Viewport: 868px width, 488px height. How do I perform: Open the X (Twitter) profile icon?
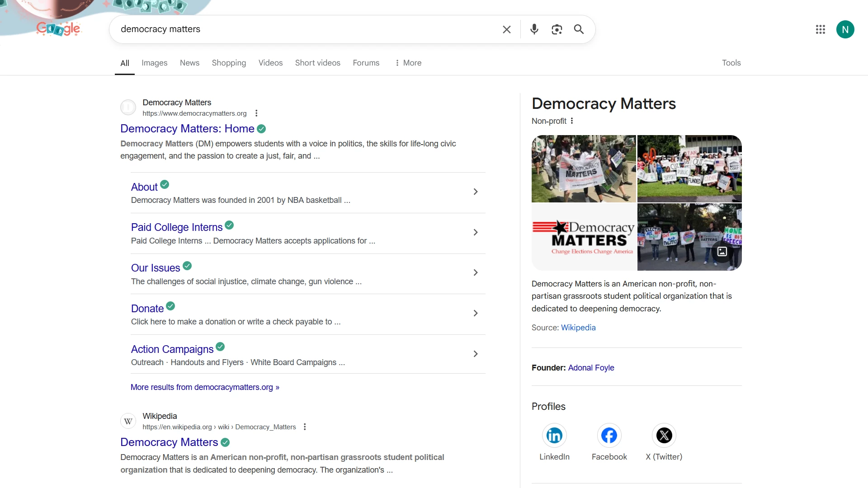[x=664, y=436]
